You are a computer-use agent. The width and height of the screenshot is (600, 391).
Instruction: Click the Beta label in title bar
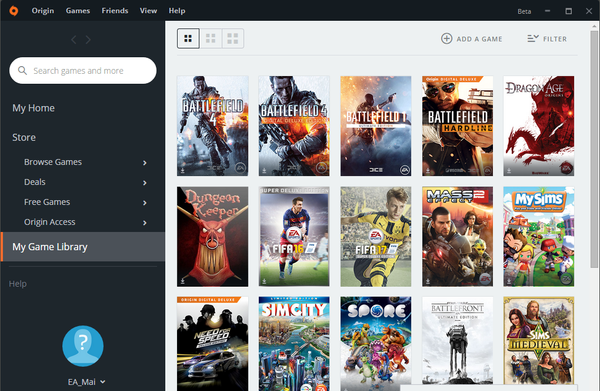pos(524,11)
